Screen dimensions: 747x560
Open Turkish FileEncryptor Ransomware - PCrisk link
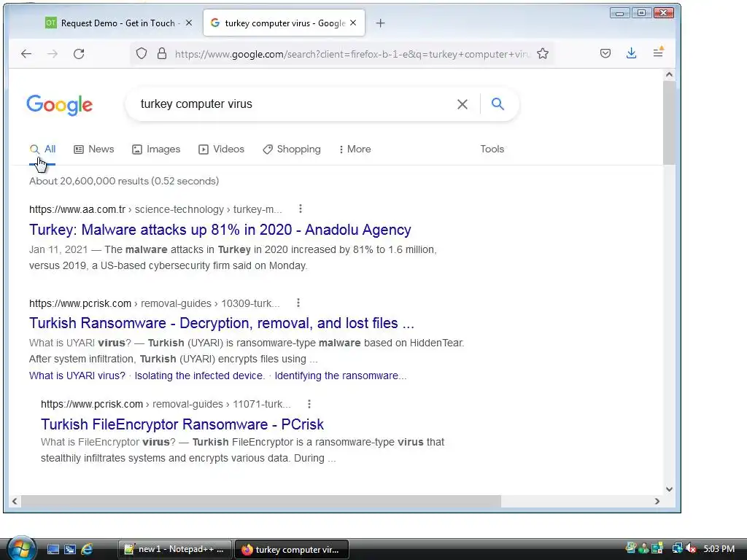(182, 424)
